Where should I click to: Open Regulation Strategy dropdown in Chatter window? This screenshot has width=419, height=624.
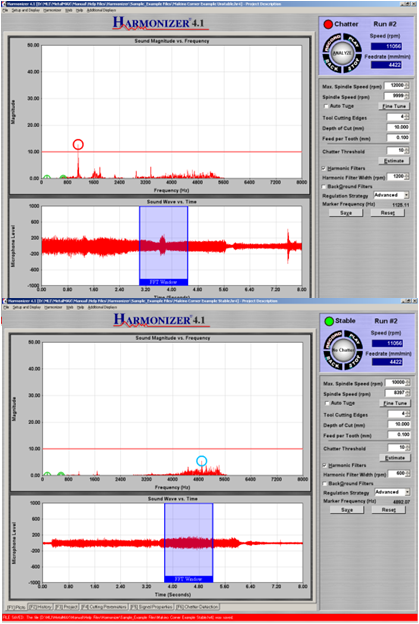point(406,195)
